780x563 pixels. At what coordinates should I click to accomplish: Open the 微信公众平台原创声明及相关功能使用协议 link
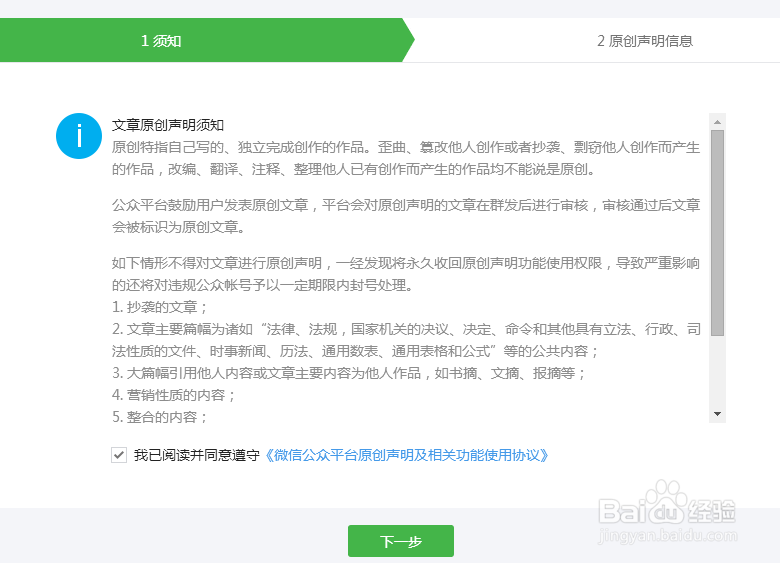(406, 455)
